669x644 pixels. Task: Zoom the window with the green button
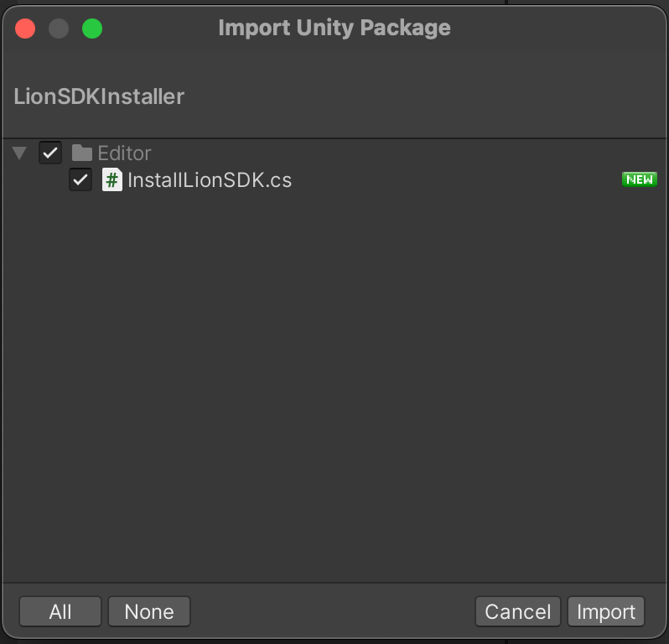92,29
